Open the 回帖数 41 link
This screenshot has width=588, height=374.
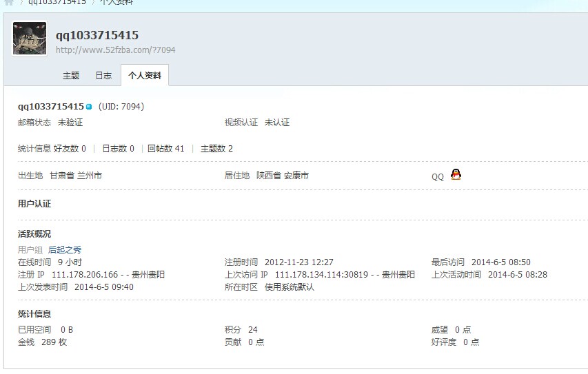[x=165, y=149]
